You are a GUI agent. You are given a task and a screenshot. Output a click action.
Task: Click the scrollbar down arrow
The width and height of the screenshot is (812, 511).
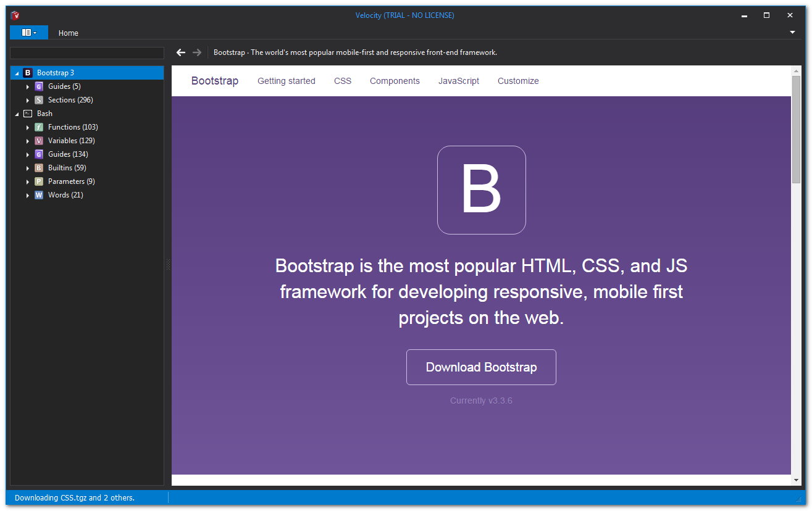point(796,480)
